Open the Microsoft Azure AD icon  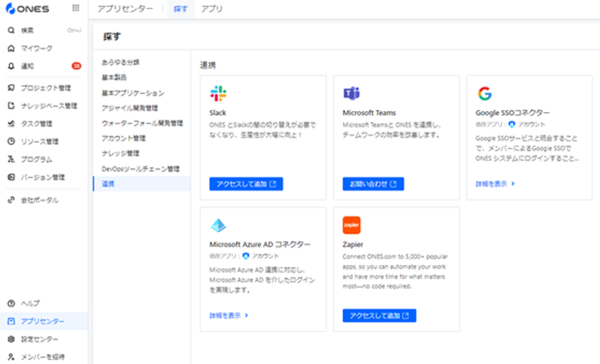coord(218,226)
